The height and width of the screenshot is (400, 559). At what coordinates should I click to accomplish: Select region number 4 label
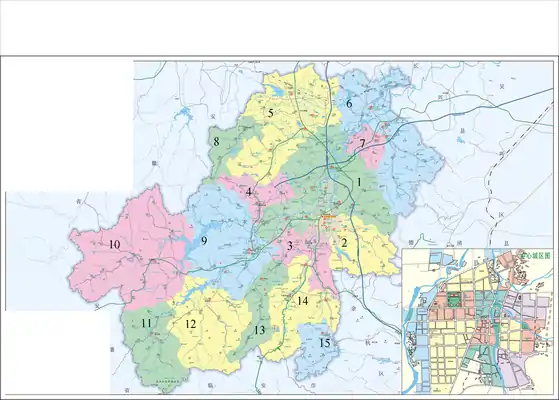point(249,192)
